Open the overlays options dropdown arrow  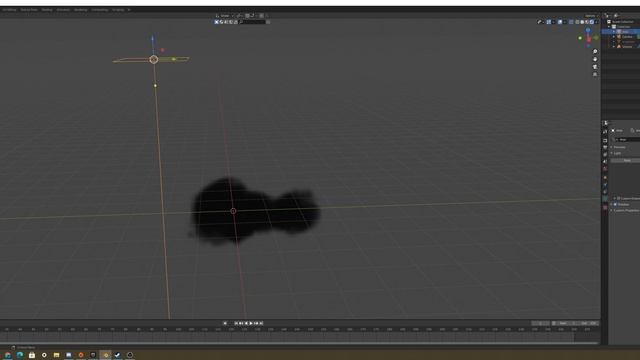tap(565, 22)
